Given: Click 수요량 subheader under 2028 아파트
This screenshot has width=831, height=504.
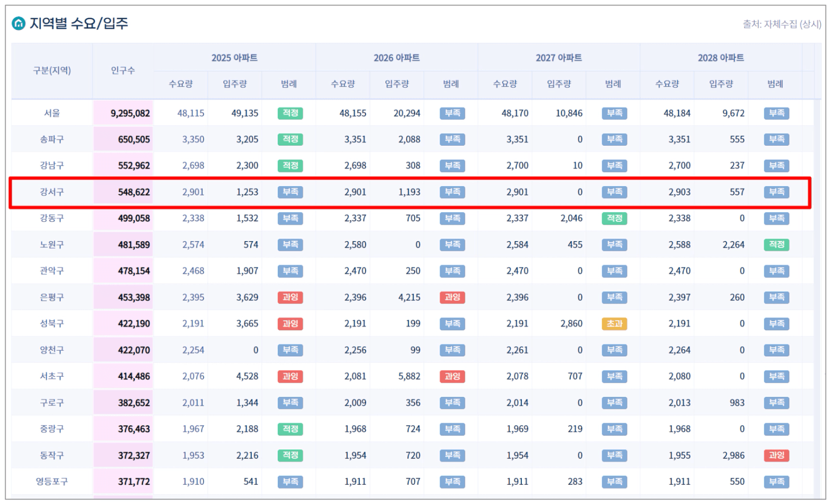Looking at the screenshot, I should (667, 84).
